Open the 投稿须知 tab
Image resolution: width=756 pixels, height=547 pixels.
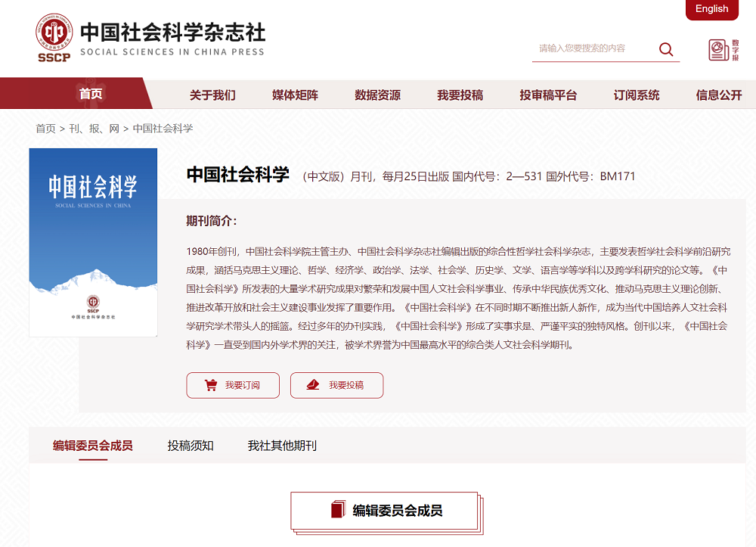tap(191, 446)
